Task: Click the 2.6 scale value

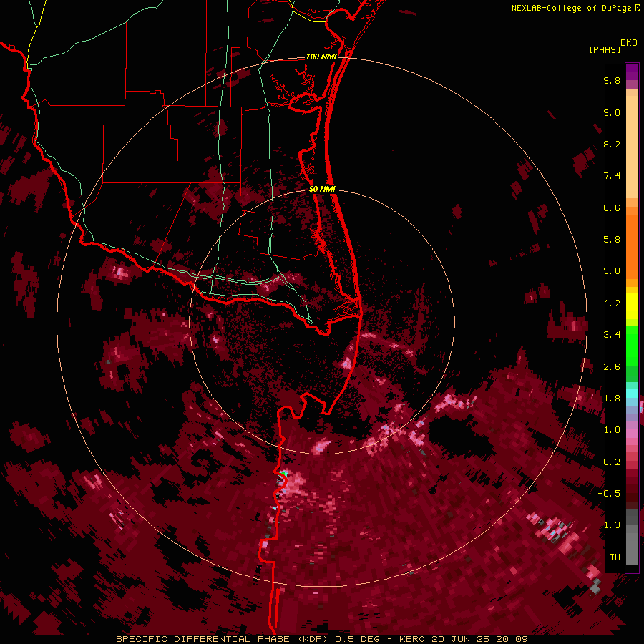Action: 612,367
